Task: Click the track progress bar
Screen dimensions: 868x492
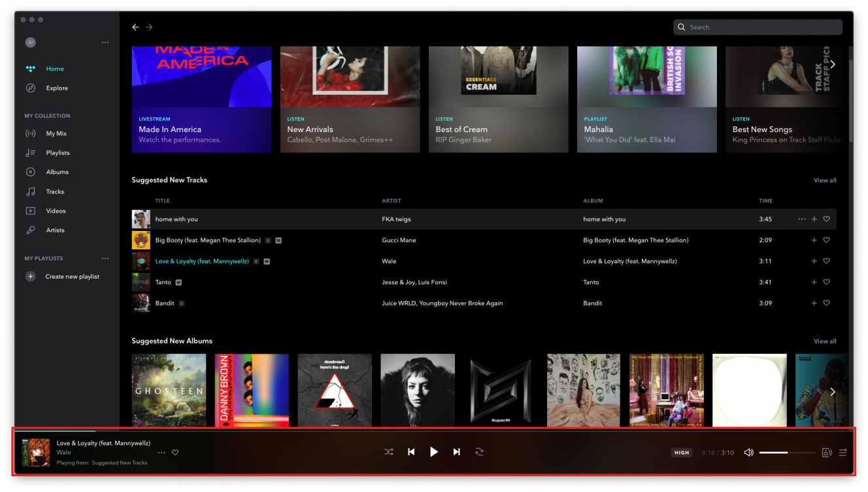Action: click(434, 430)
